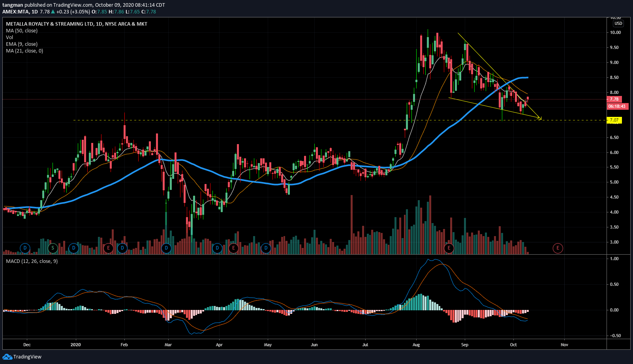Screen dimensions: 633x364
Task: Click the yellow 7.07 horizontal line price tag
Action: tap(614, 120)
